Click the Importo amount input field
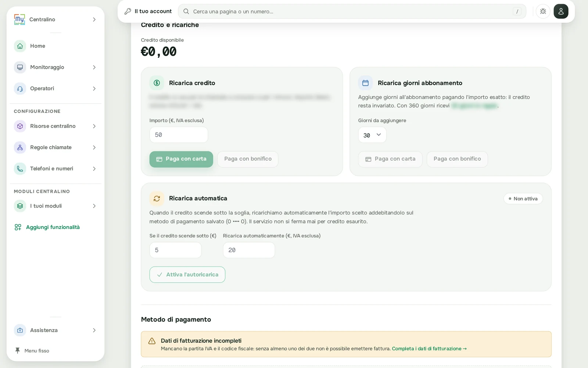Viewport: 588px width, 368px height. 179,135
